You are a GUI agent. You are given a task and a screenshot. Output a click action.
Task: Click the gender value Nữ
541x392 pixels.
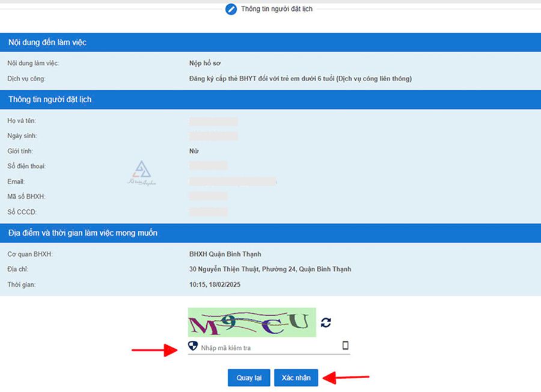[x=194, y=151]
